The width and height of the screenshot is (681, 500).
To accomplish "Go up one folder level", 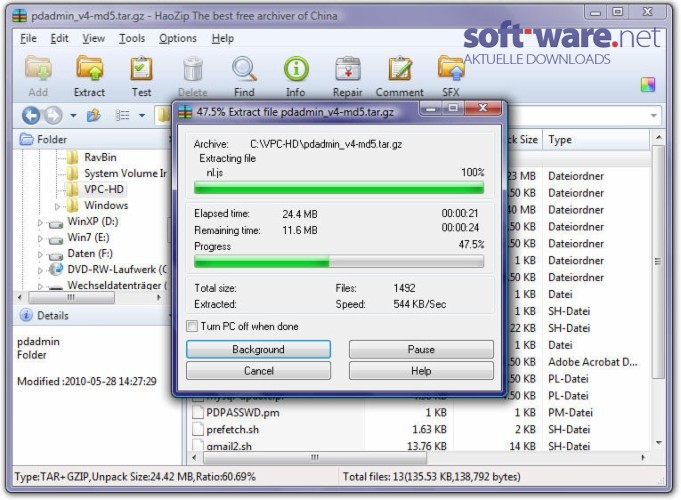I will [93, 116].
